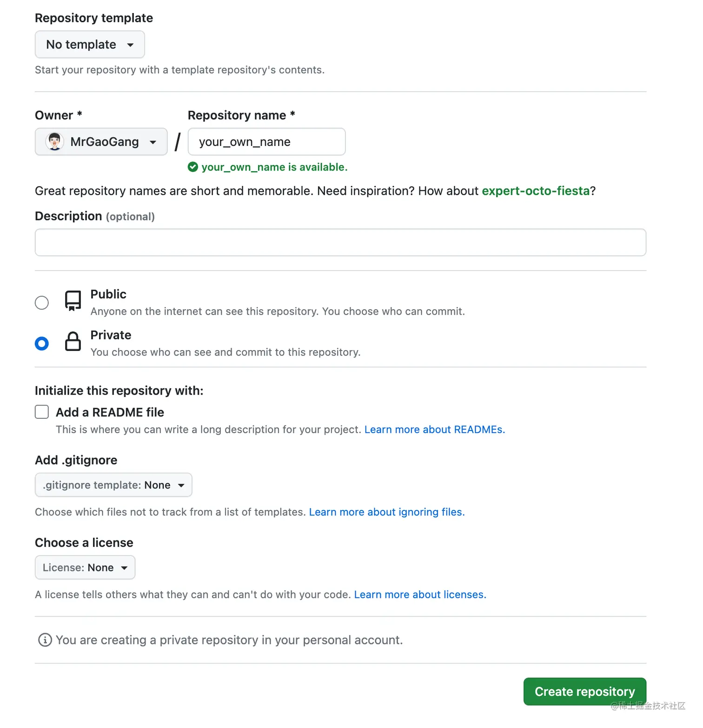Click the Private option label text
The height and width of the screenshot is (728, 703).
click(111, 335)
